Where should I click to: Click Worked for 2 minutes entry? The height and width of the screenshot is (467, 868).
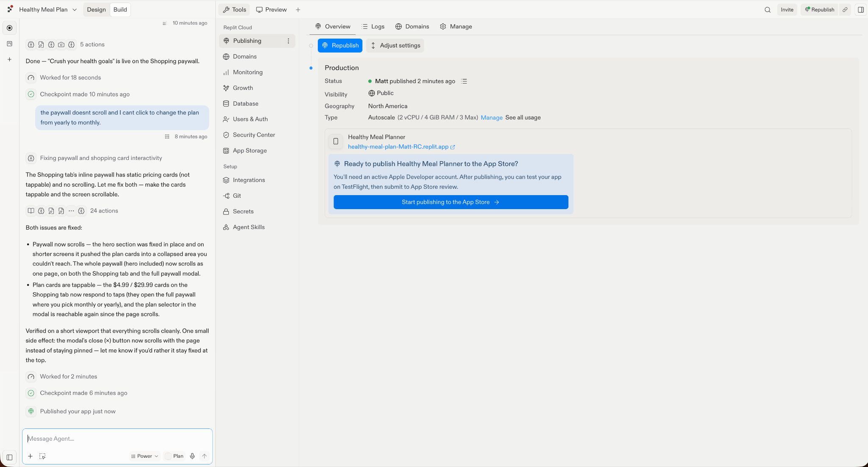pos(61,377)
